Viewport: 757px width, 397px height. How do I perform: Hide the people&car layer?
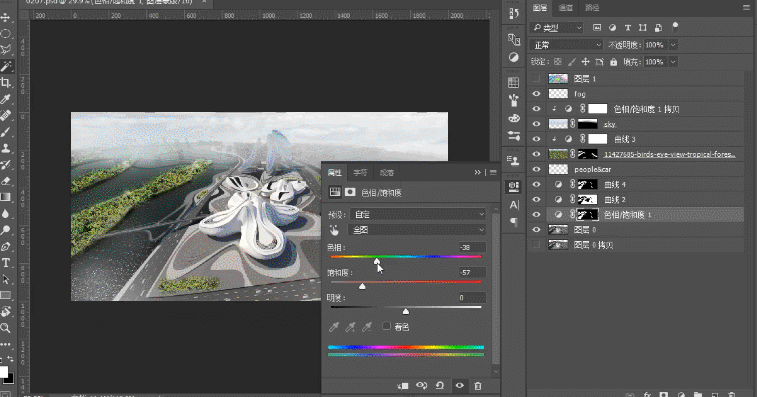click(x=536, y=169)
